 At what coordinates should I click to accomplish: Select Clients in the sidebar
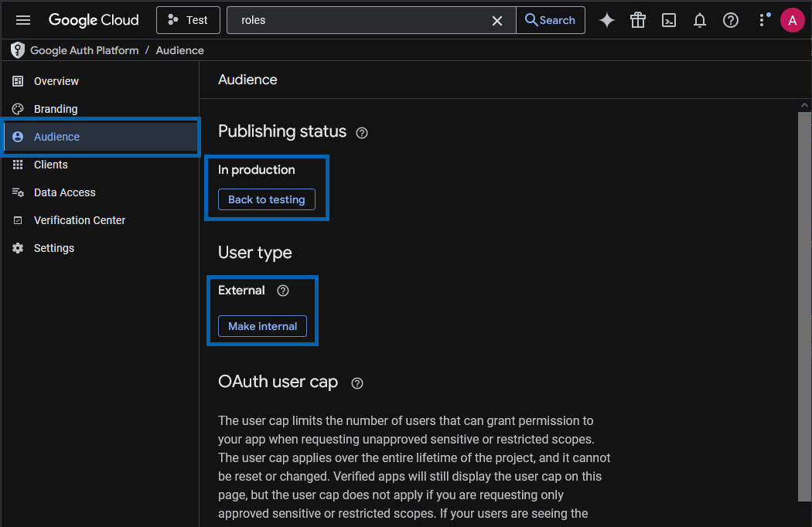coord(50,165)
